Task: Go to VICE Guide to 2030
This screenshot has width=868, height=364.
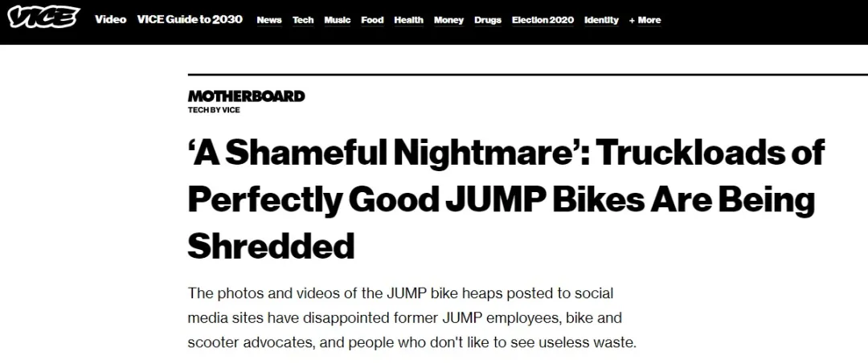Action: click(x=190, y=19)
